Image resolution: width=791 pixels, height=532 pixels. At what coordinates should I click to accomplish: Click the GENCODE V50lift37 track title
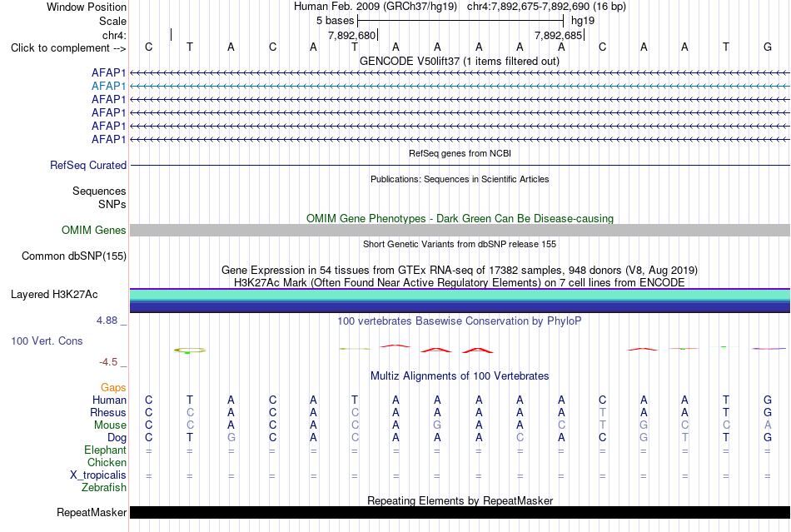pyautogui.click(x=460, y=61)
